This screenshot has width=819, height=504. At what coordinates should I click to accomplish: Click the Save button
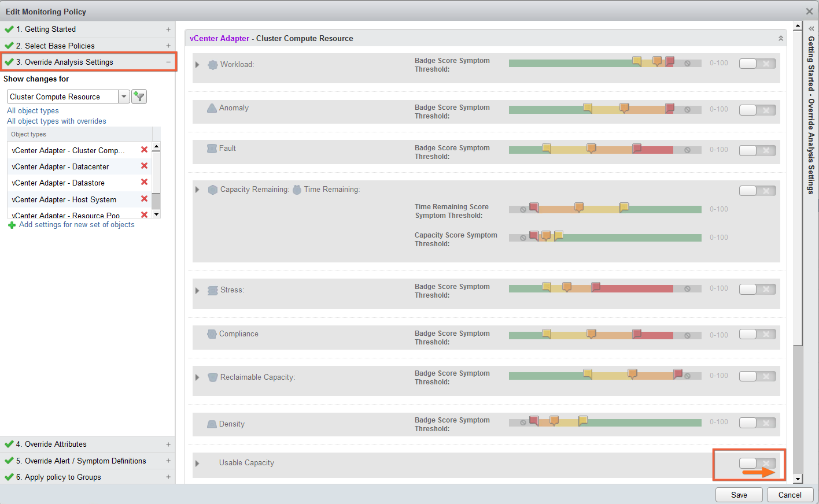[739, 495]
